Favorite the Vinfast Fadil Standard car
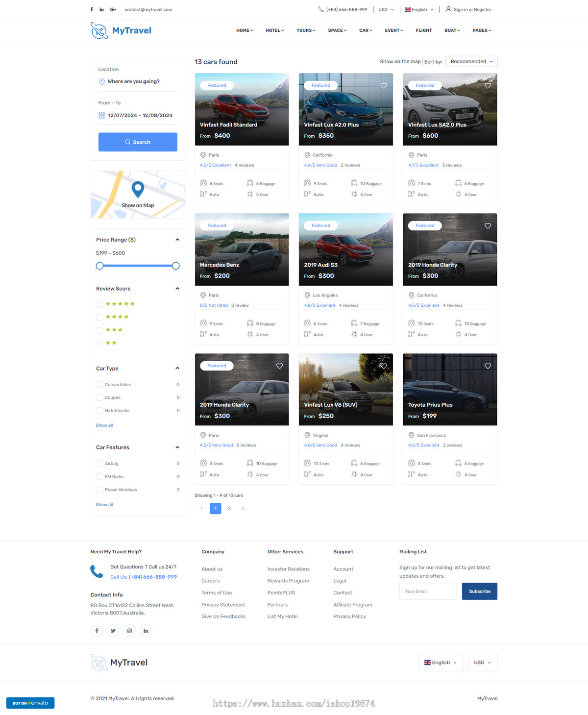 pos(280,86)
